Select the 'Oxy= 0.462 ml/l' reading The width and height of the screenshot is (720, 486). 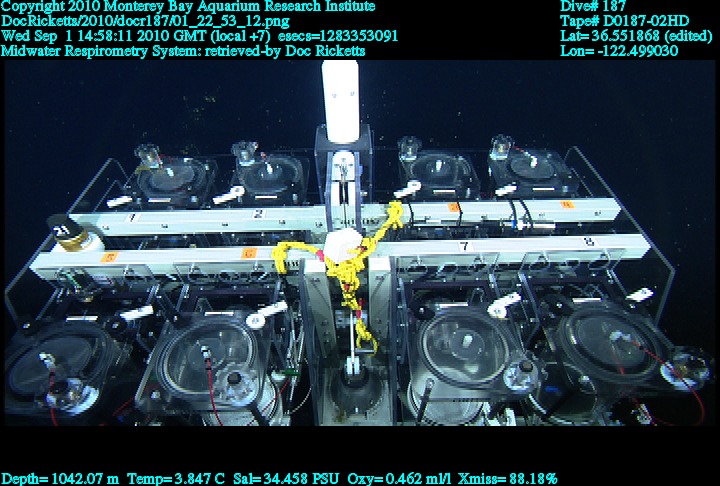tap(399, 479)
